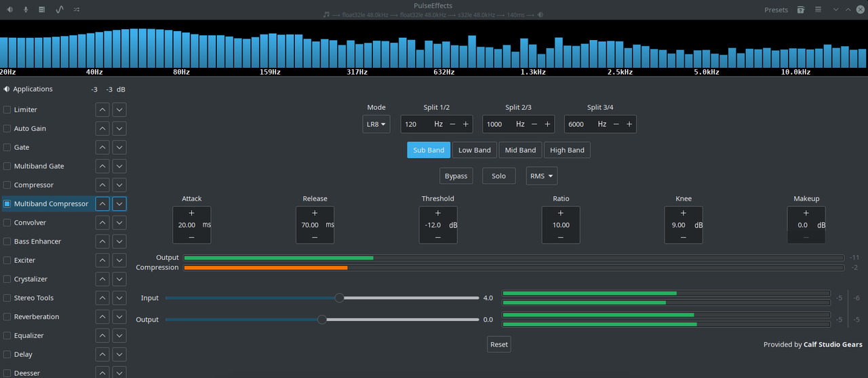Enable the Compressor checkbox
Screen dimensions: 868x378
tap(7, 185)
